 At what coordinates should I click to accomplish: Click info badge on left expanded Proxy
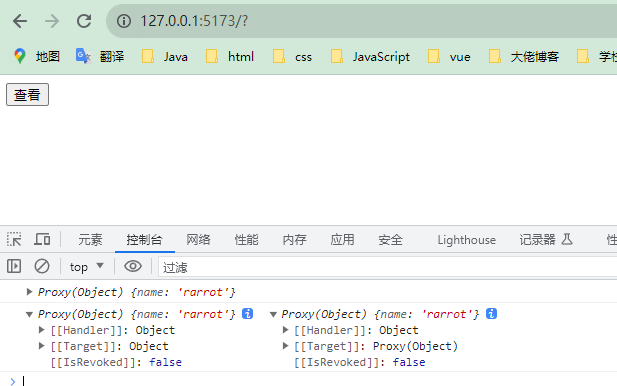click(248, 314)
